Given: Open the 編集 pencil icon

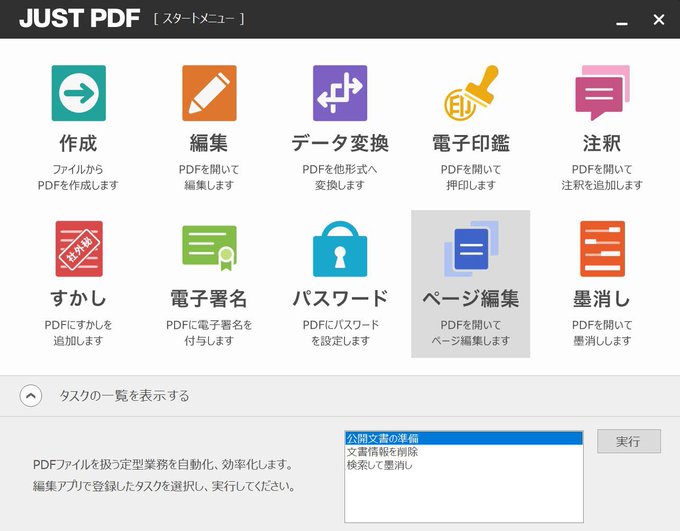Looking at the screenshot, I should pos(209,93).
